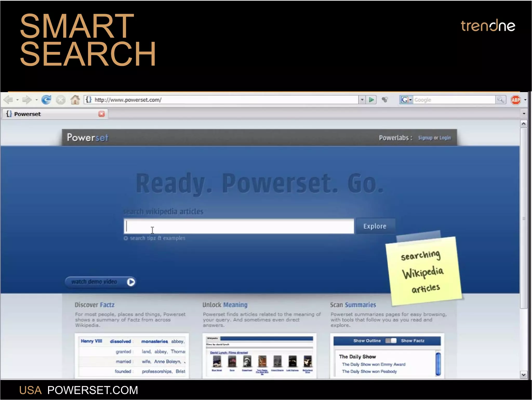532x400 pixels.
Task: Click the curly-brace site icon in address bar
Action: (89, 100)
